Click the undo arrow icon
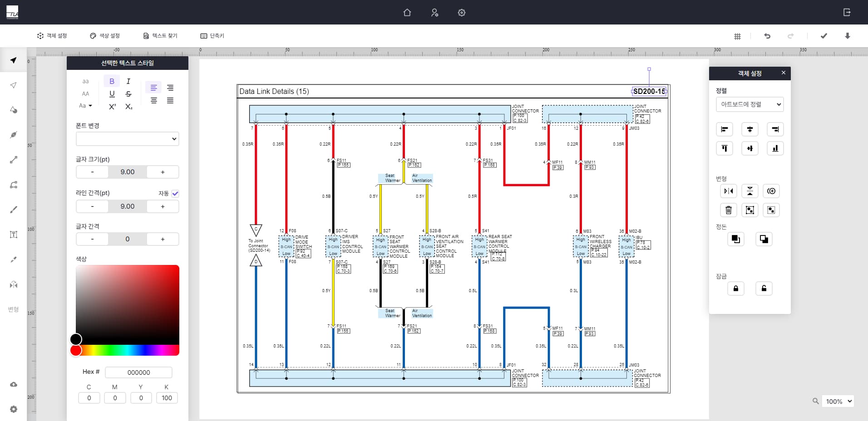 767,36
